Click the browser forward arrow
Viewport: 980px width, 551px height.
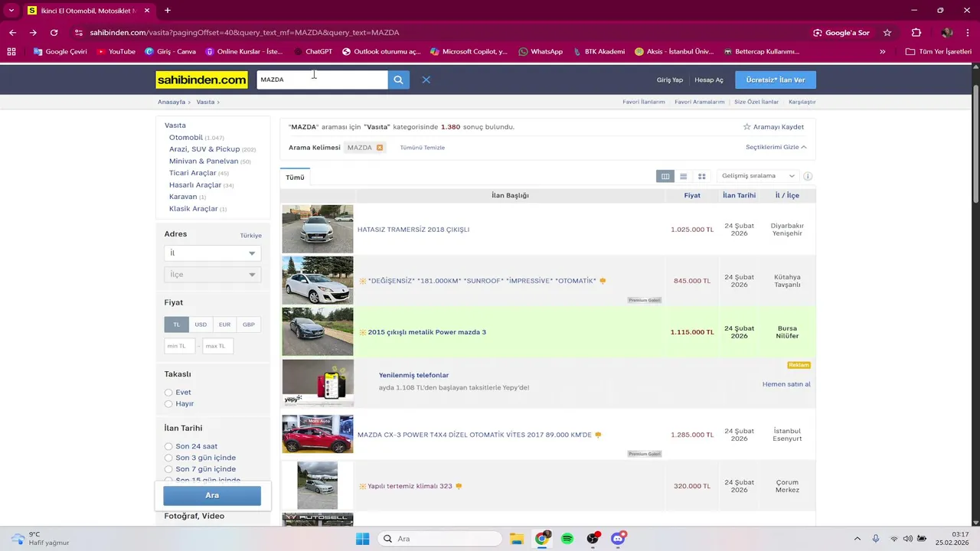33,33
